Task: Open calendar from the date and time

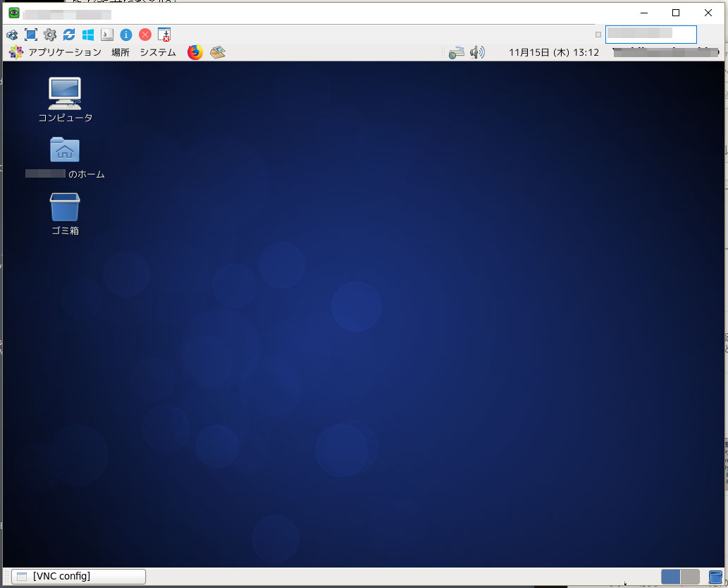Action: tap(553, 52)
